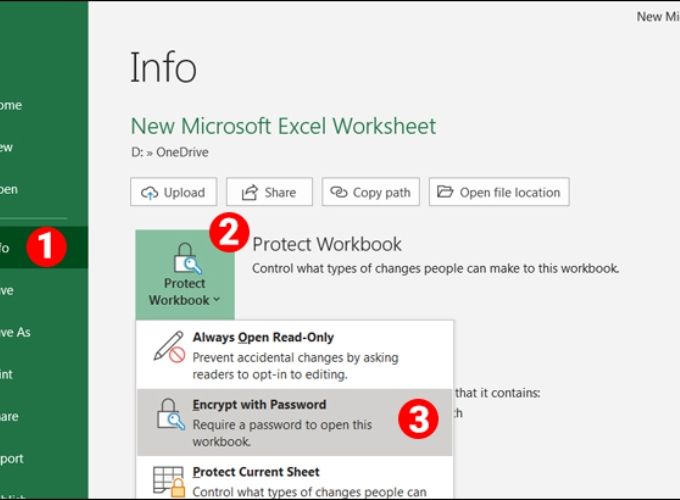Open the Home tab in backstage sidebar
This screenshot has height=500, width=680.
tap(44, 105)
